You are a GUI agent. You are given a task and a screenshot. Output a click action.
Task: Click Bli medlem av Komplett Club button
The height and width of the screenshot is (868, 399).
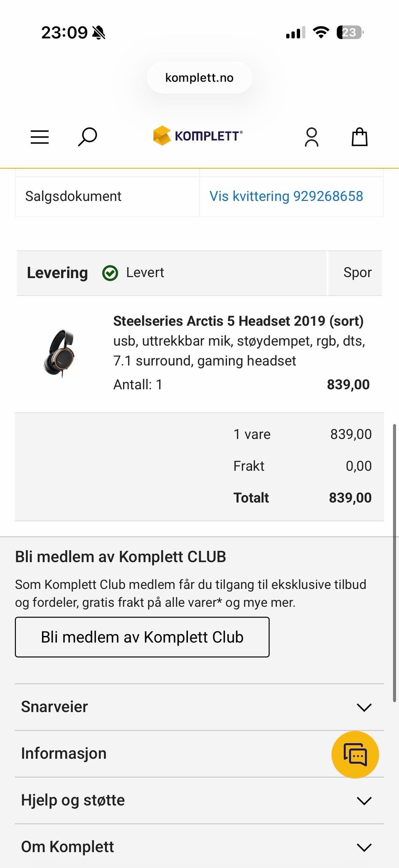(142, 637)
